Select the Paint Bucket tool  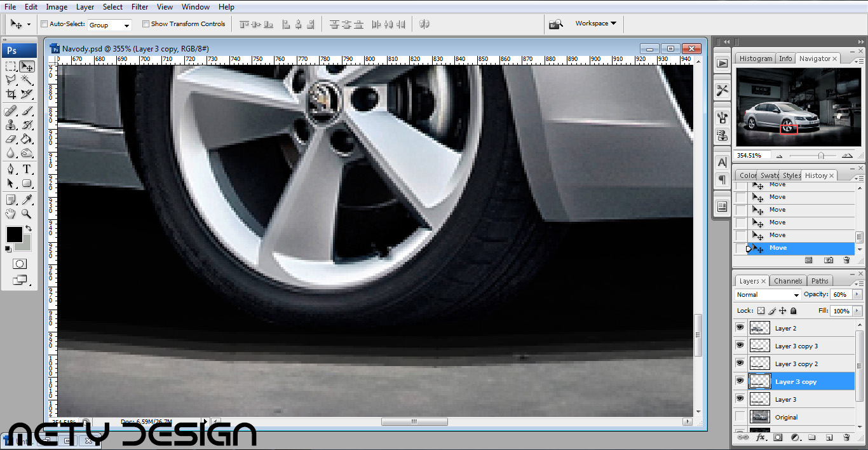point(27,139)
